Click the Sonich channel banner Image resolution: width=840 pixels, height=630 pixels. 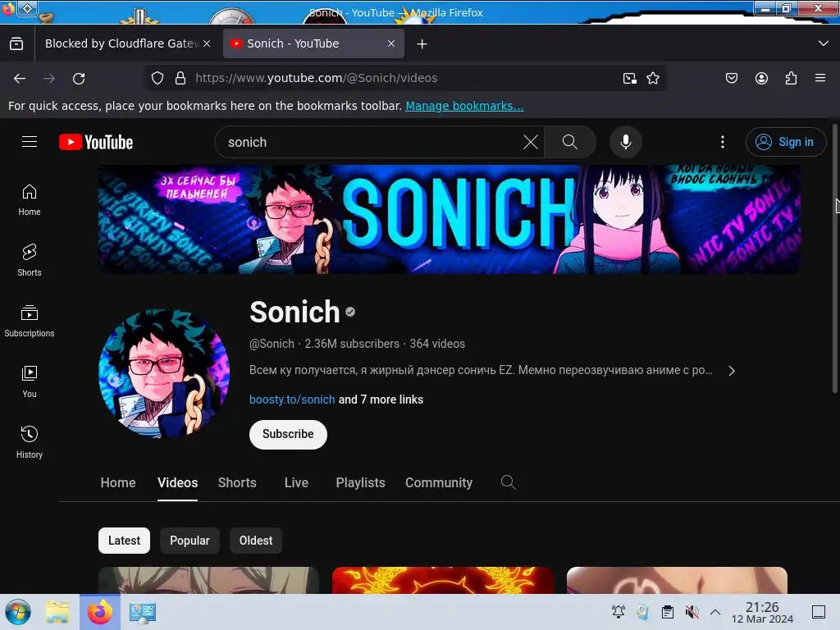click(450, 219)
